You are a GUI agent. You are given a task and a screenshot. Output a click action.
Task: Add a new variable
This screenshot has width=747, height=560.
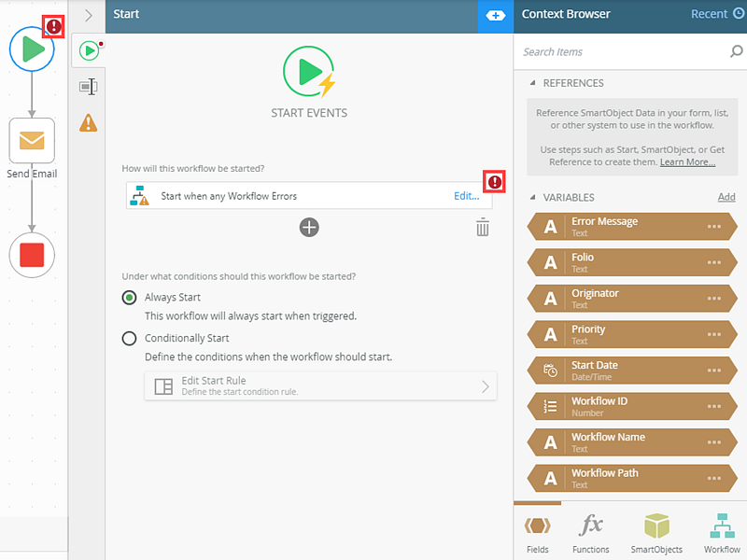(726, 197)
